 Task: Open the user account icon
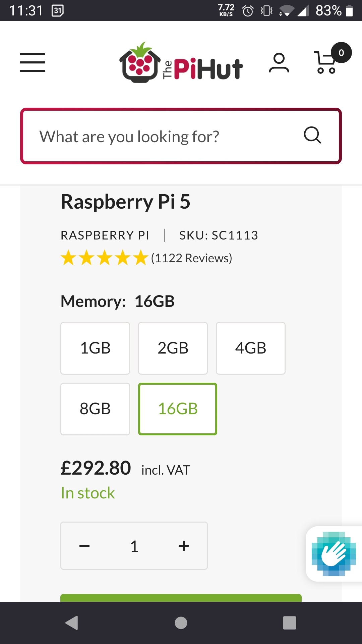(279, 63)
